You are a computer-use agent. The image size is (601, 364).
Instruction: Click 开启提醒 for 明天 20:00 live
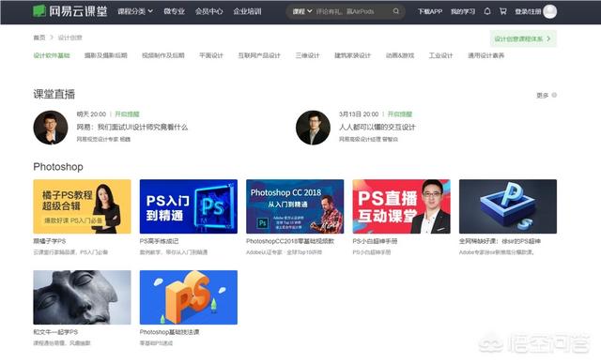click(x=127, y=114)
